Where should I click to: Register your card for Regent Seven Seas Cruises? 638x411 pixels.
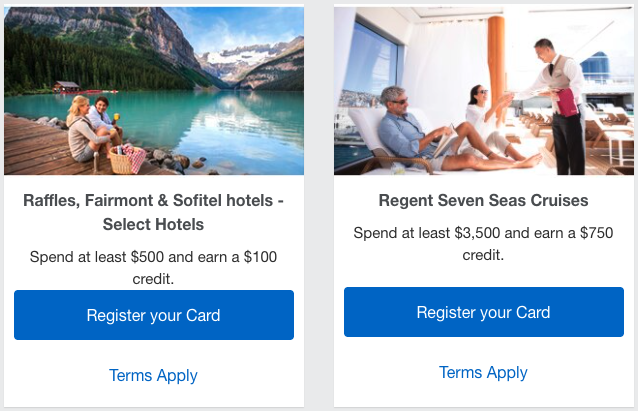(483, 312)
